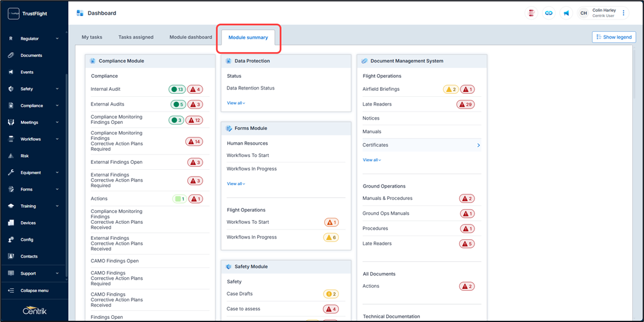Click the blue chain link icon
This screenshot has width=644, height=322.
pos(549,13)
